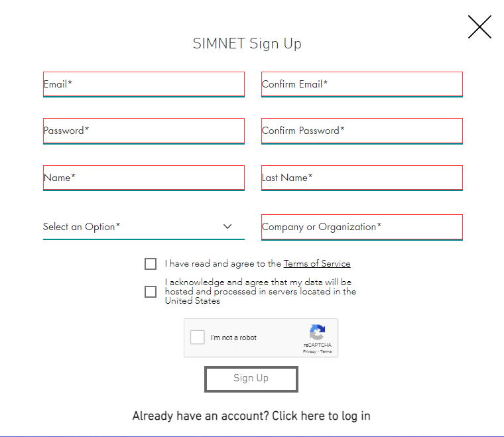The width and height of the screenshot is (504, 437).
Task: Click the dropdown chevron arrow icon
Action: tap(227, 226)
